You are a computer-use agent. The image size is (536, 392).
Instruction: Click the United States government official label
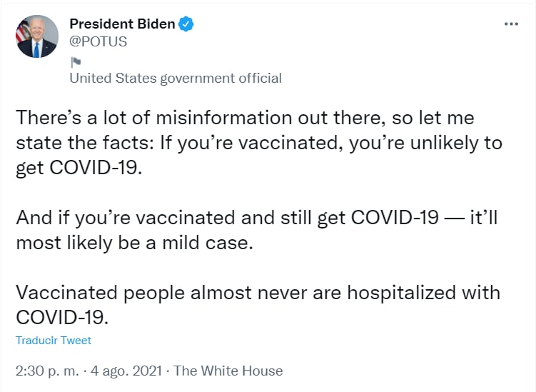coord(175,79)
